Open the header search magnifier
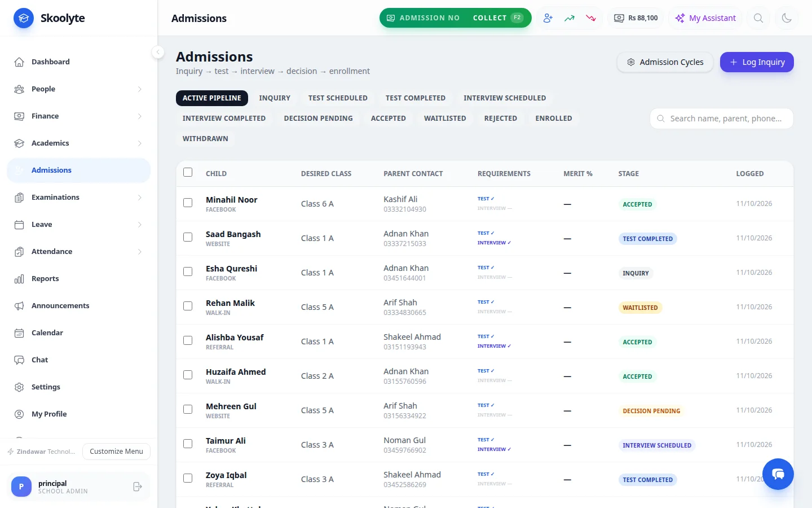 [758, 18]
